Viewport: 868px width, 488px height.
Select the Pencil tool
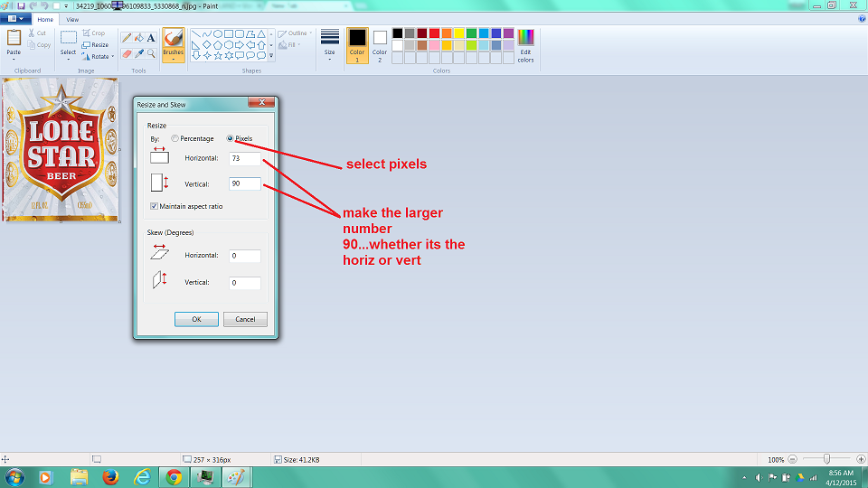[x=127, y=38]
